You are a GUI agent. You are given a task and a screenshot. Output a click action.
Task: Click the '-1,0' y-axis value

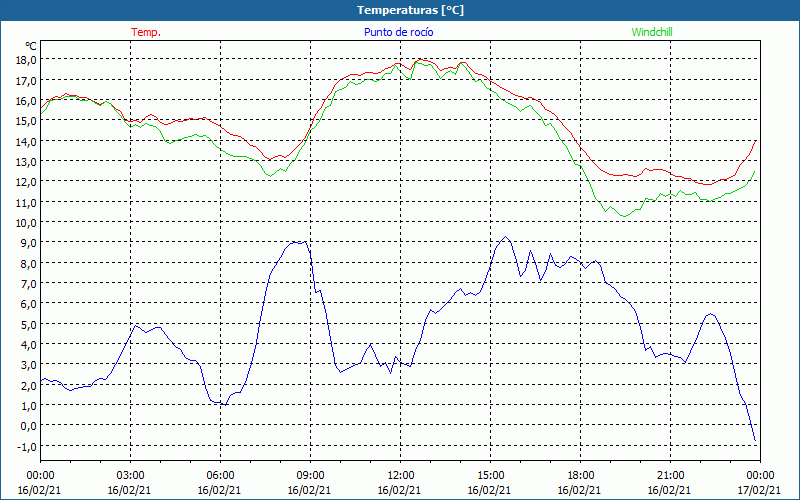pyautogui.click(x=29, y=446)
